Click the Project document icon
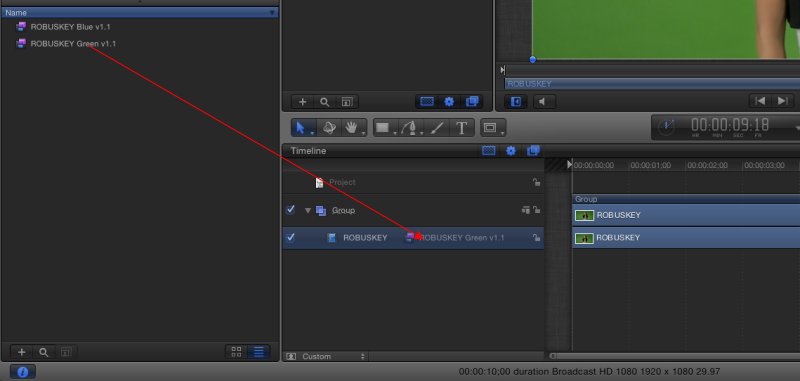 (x=319, y=182)
